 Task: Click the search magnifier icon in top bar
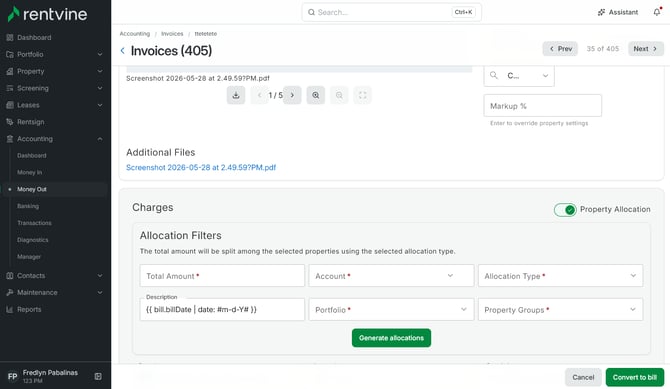click(311, 12)
